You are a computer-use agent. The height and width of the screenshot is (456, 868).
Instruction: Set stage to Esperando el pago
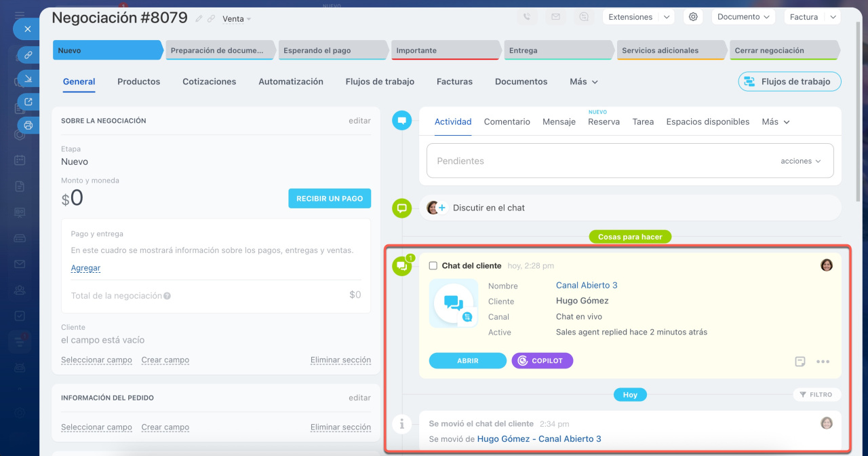coord(332,50)
